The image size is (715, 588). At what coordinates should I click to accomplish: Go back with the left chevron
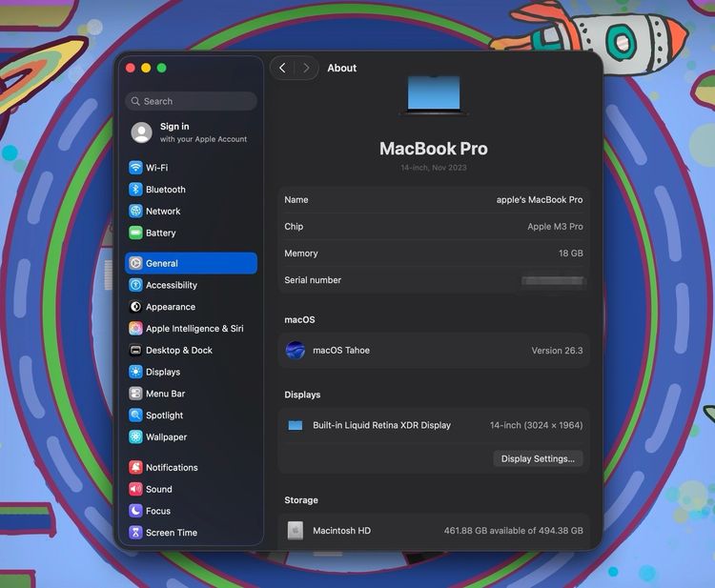[x=282, y=68]
